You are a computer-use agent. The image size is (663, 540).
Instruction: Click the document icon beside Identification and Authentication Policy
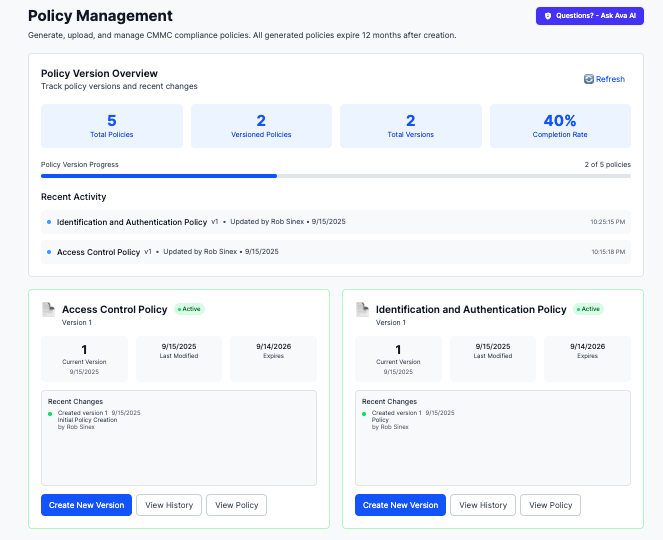[362, 310]
